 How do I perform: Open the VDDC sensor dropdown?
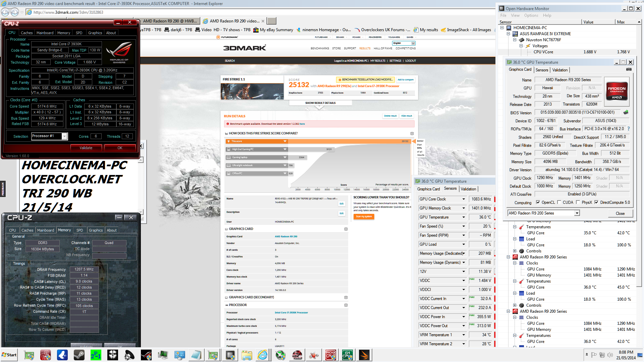464,281
